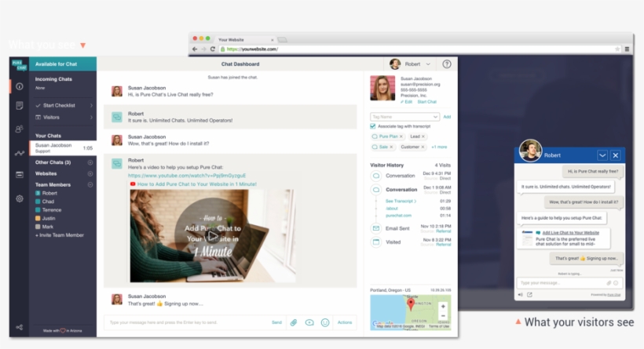Open the transcripts icon in sidebar

click(20, 106)
